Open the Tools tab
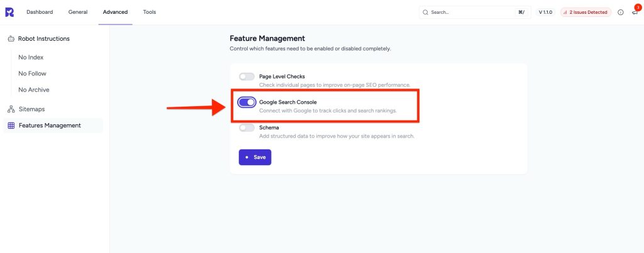The width and height of the screenshot is (644, 253). tap(150, 13)
